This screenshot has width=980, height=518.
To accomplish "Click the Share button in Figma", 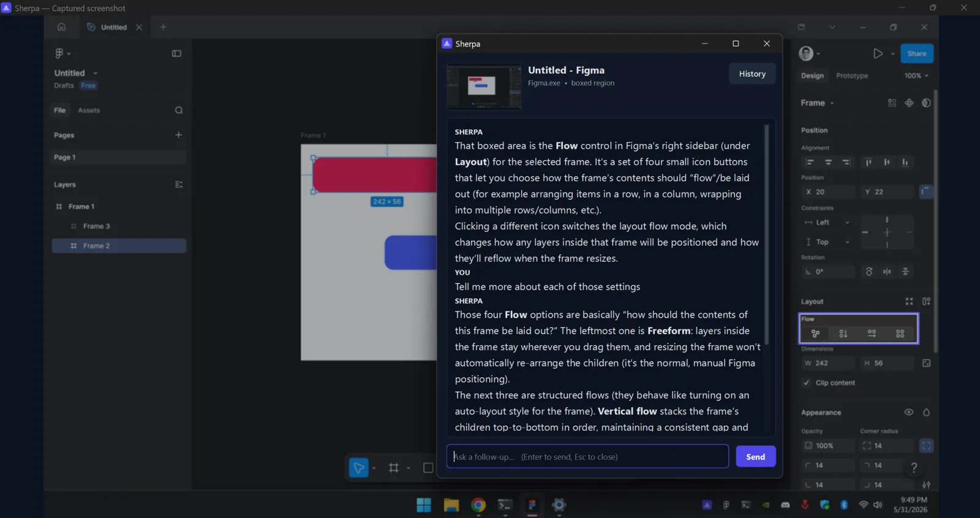I will click(x=917, y=53).
